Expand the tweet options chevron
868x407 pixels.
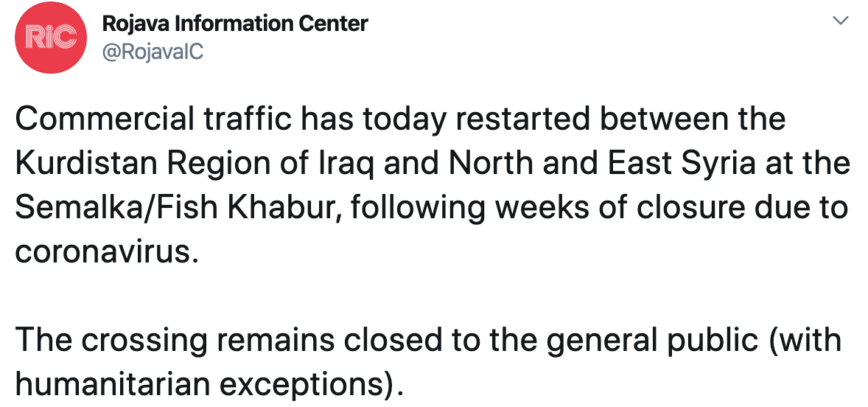tap(840, 21)
